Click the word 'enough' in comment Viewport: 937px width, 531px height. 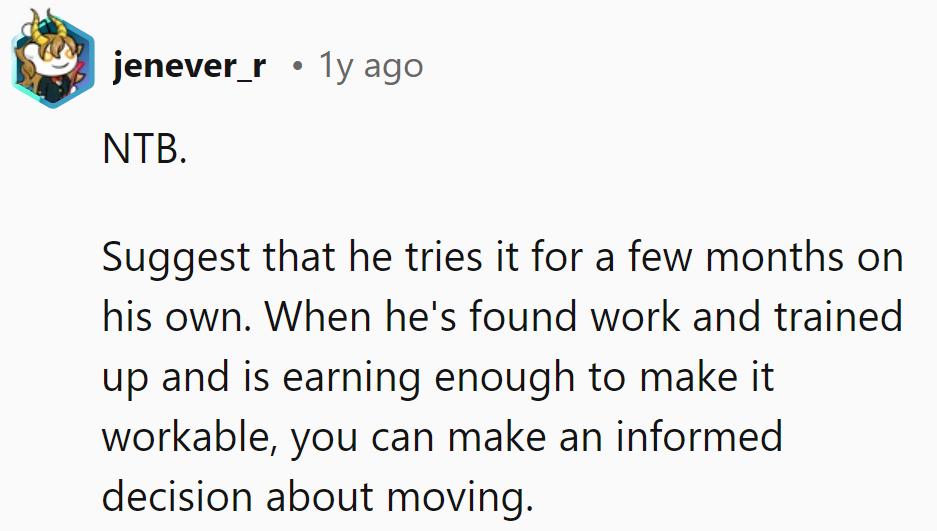pos(504,379)
